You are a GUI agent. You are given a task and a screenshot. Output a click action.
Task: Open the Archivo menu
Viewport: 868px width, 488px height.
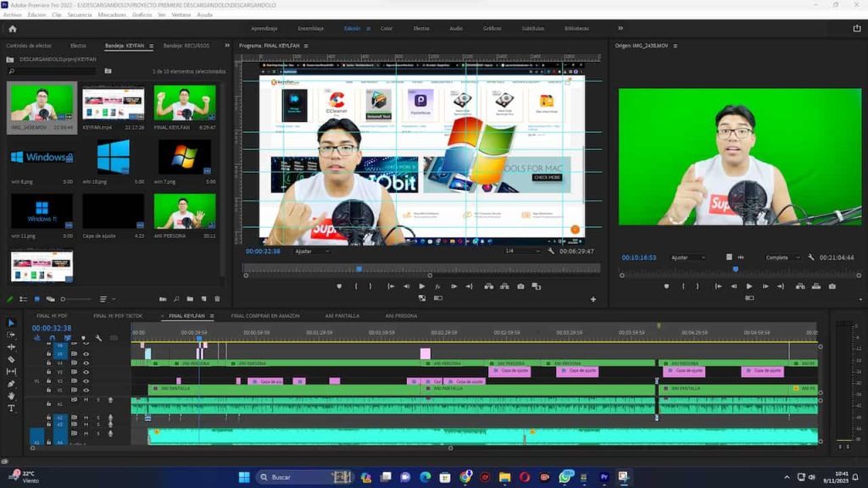click(x=12, y=15)
